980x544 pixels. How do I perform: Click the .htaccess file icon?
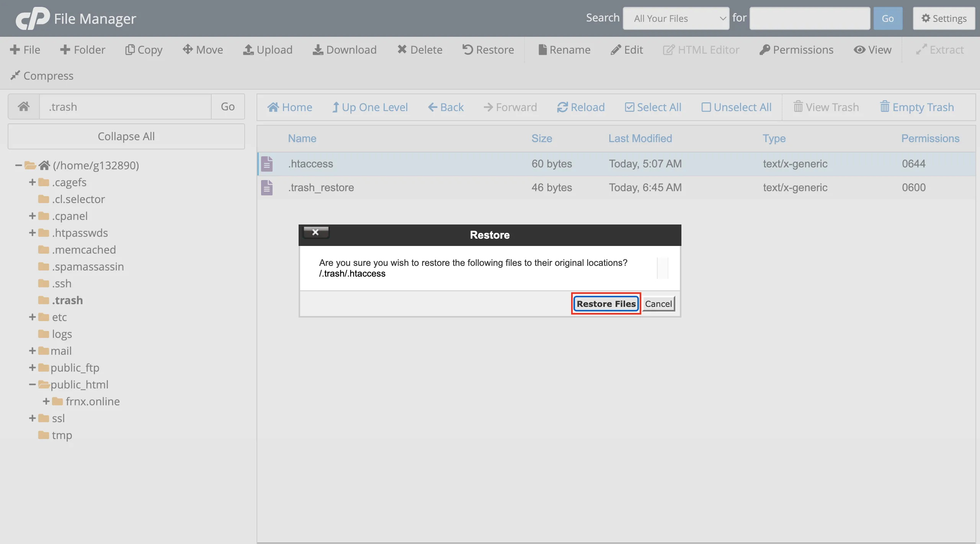[x=267, y=164]
